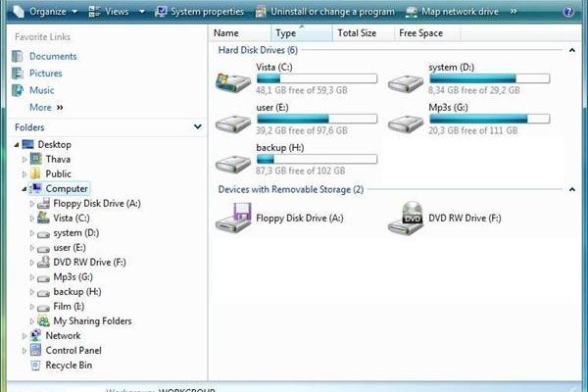Click the System properties icon
Image resolution: width=588 pixels, height=392 pixels.
[x=161, y=12]
